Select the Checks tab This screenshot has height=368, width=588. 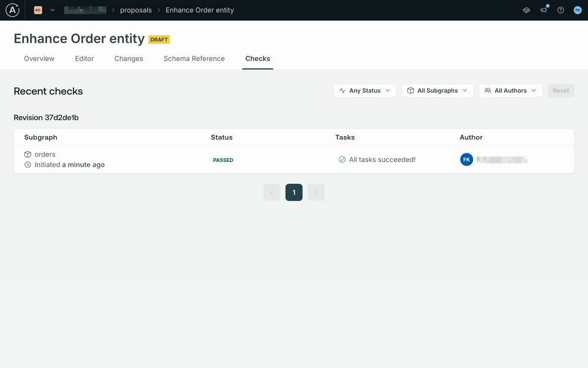[x=258, y=59]
